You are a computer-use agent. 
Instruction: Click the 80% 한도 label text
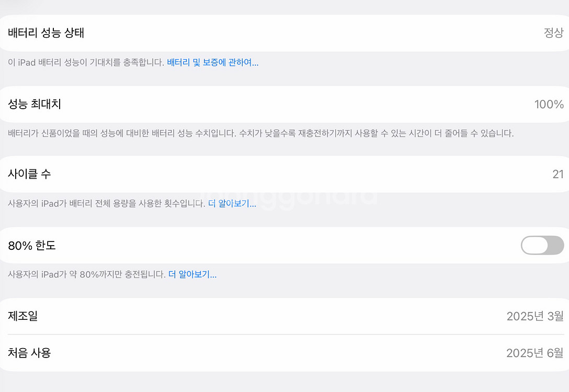tap(32, 245)
